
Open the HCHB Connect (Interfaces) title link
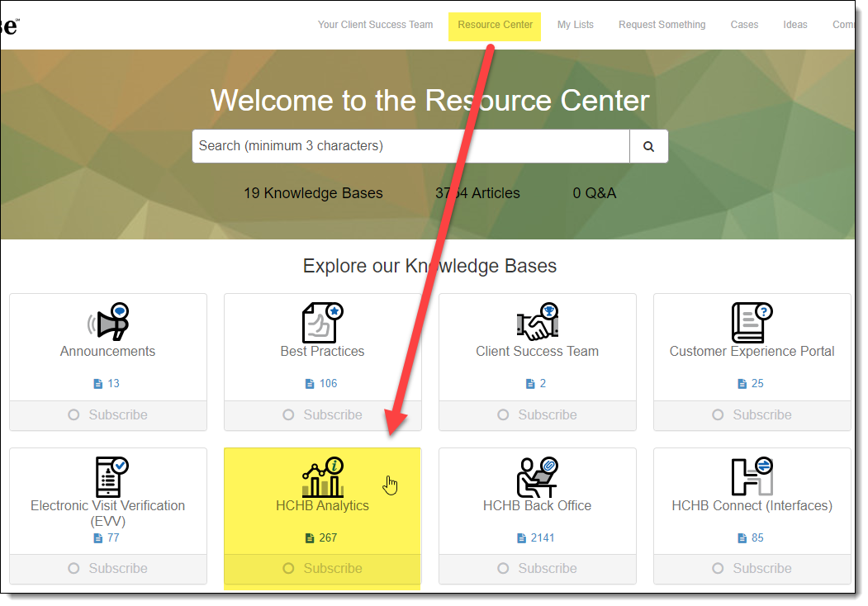(x=752, y=506)
